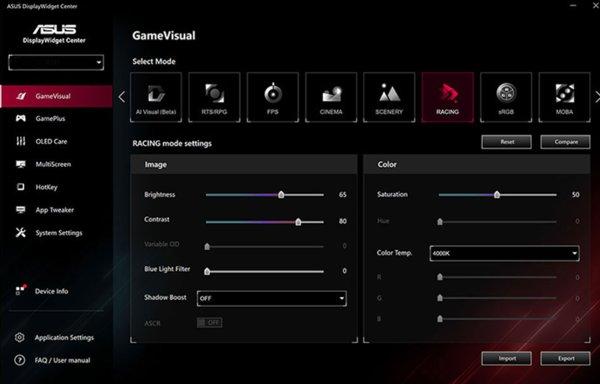
Task: Click the R color channel slider
Action: [497, 277]
